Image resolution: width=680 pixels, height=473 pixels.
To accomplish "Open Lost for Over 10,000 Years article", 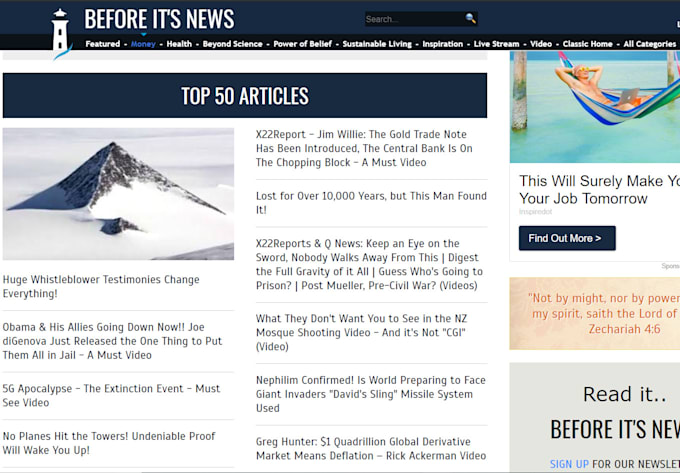I will coord(371,203).
